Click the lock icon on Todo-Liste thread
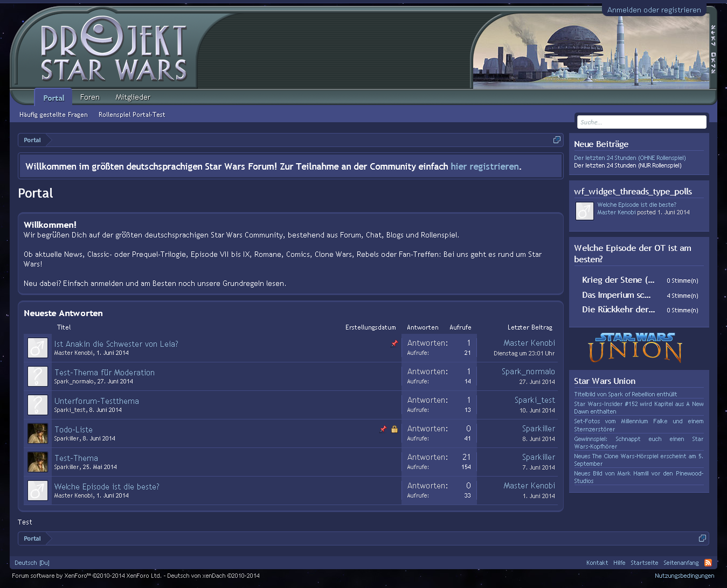 [x=394, y=429]
